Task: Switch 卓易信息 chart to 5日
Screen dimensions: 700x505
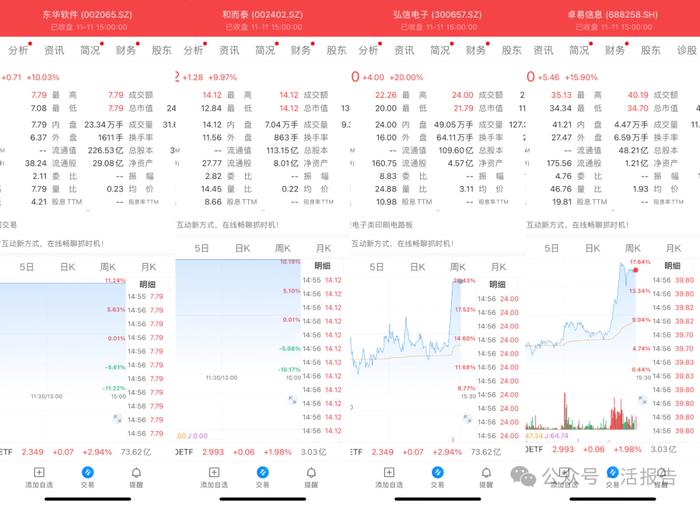Action: click(551, 248)
